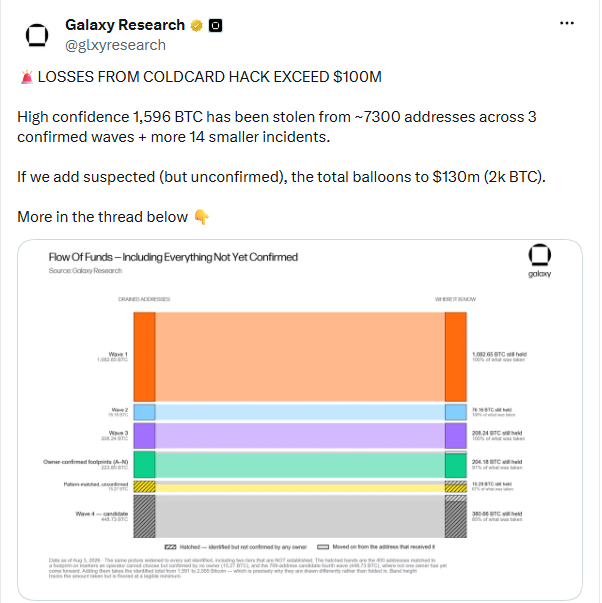Click the chart title Flow Of Funds

tap(173, 257)
